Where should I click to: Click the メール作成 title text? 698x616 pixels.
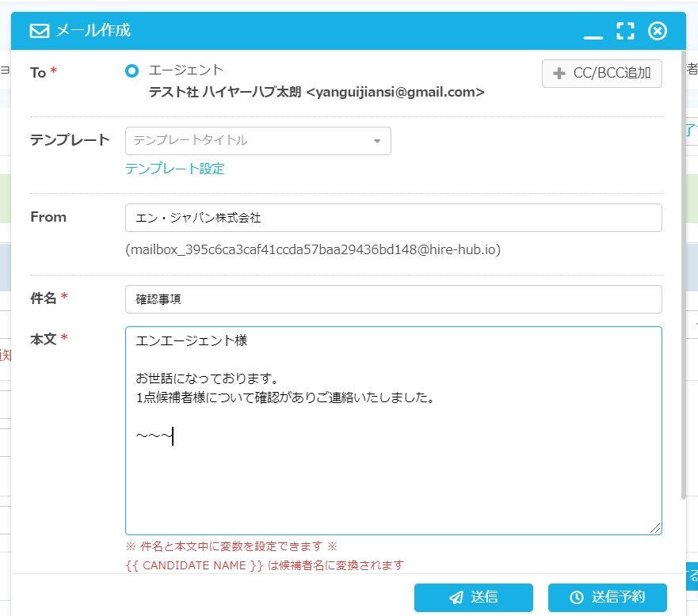pyautogui.click(x=93, y=31)
